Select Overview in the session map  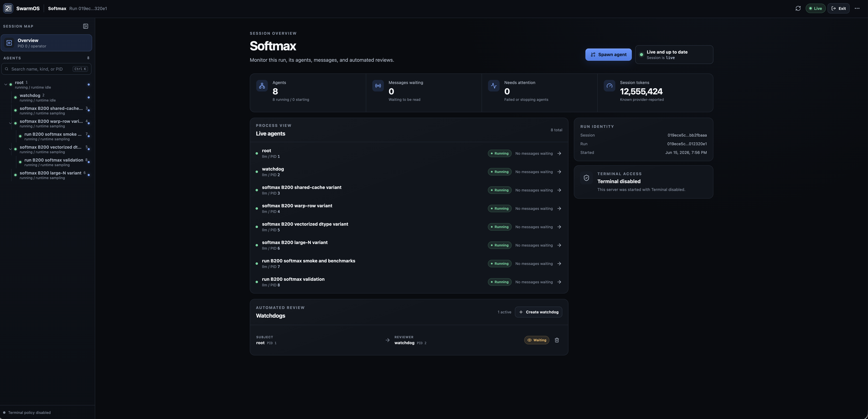(x=46, y=43)
